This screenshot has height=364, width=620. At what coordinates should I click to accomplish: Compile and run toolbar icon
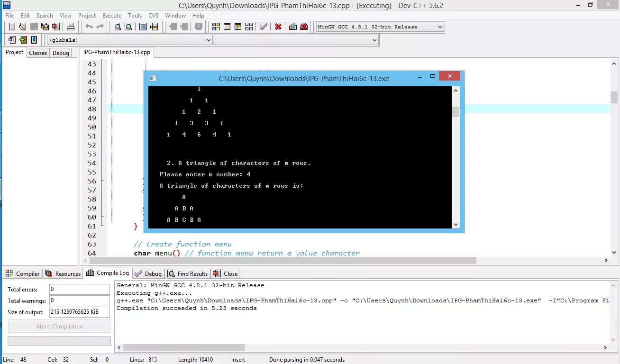(x=238, y=27)
